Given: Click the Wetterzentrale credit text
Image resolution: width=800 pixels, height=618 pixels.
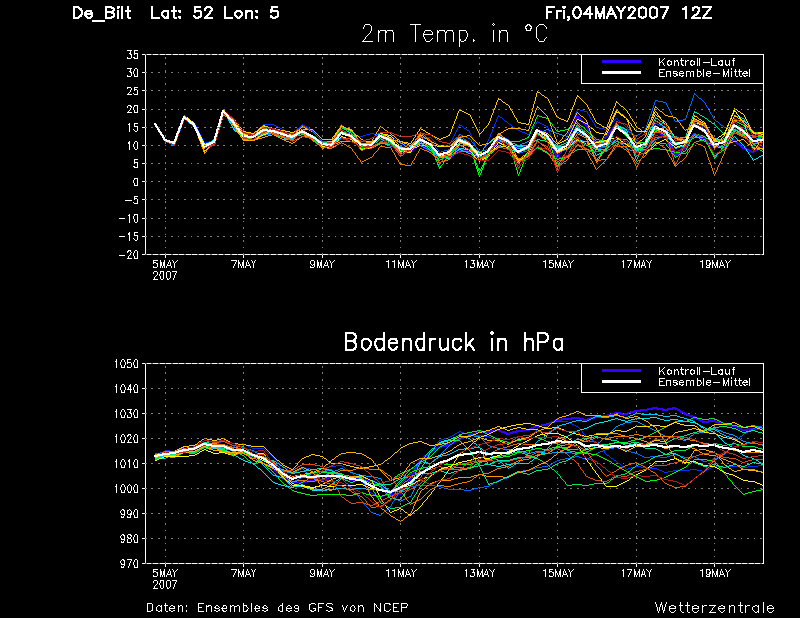Looking at the screenshot, I should tap(714, 608).
